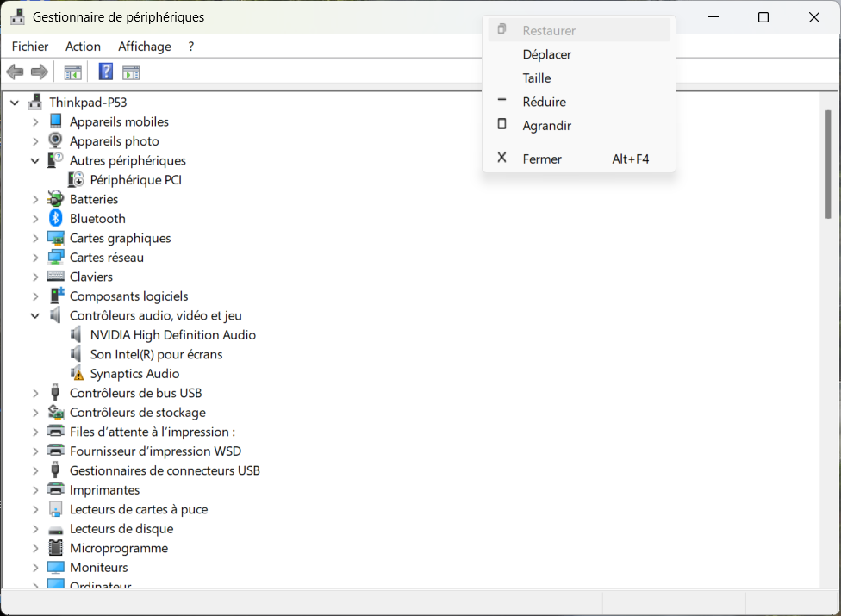
Task: Expand the Moniteurs category chevron
Action: pyautogui.click(x=35, y=568)
